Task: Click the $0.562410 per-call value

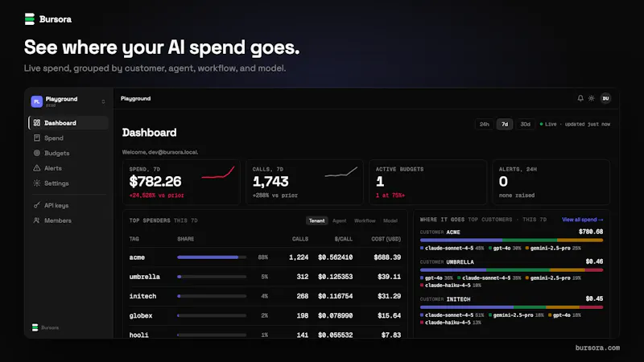Action: [x=335, y=257]
